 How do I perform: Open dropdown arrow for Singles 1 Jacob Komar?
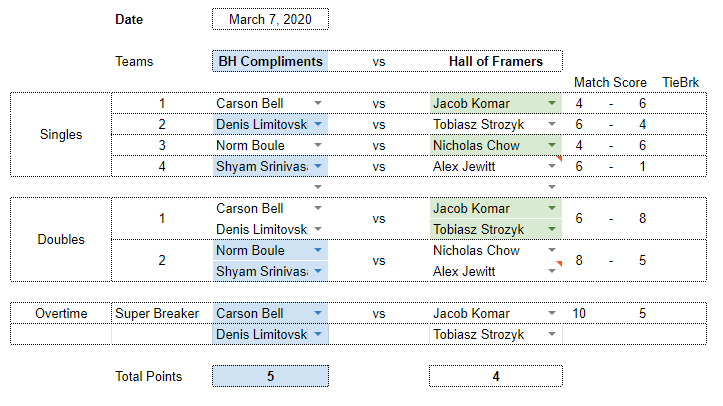[x=551, y=103]
